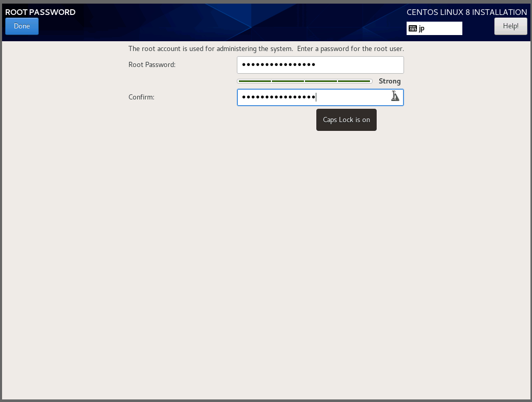532x402 pixels.
Task: Open the Help! documentation button
Action: coord(510,26)
